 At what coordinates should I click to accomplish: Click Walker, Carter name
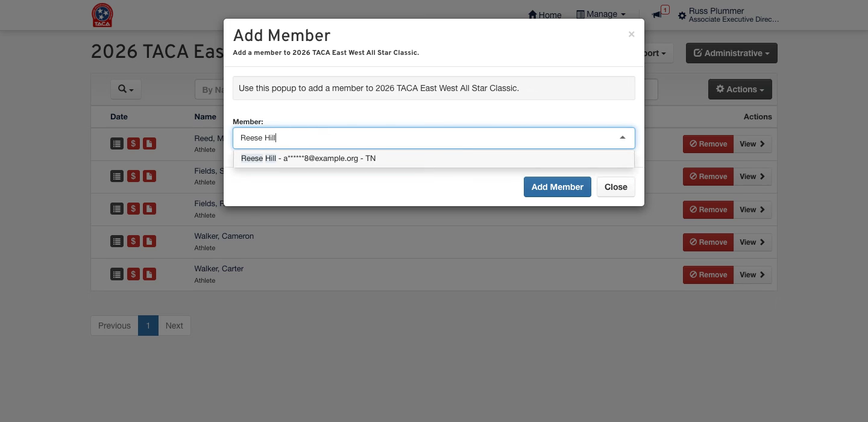(219, 269)
